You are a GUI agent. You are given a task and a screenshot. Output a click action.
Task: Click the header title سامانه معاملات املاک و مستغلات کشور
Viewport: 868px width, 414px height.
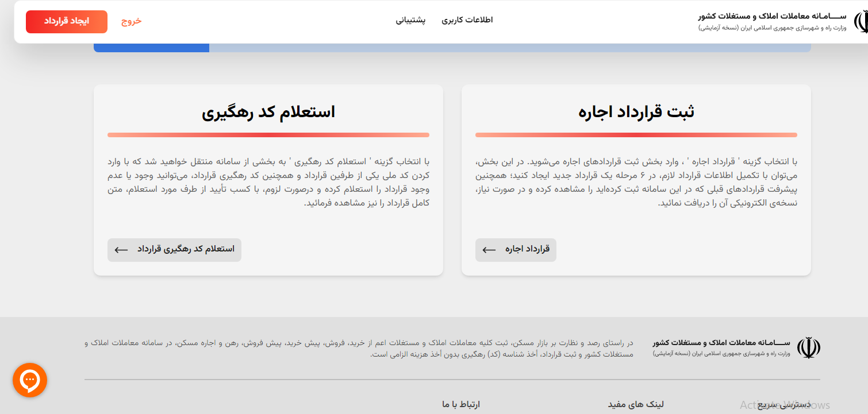(773, 16)
